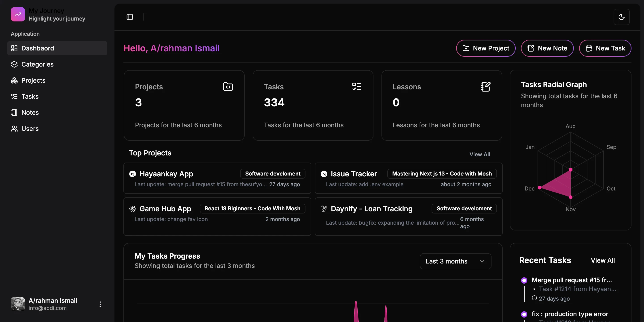
Task: Select Categories in the sidebar
Action: tap(38, 64)
